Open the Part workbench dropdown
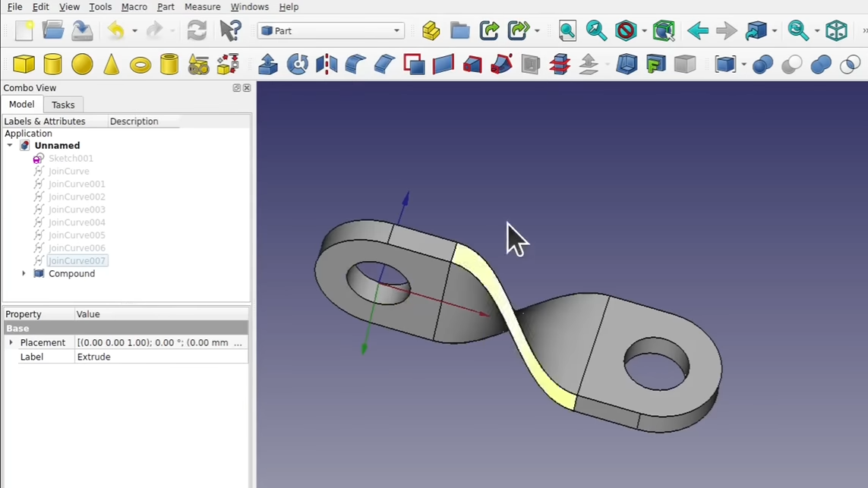Image resolution: width=868 pixels, height=488 pixels. 330,30
